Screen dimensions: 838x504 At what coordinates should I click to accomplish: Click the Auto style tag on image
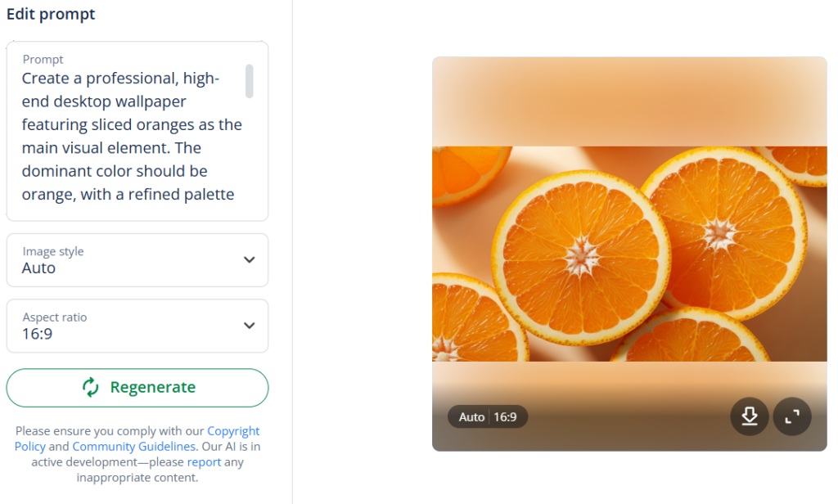pyautogui.click(x=471, y=417)
